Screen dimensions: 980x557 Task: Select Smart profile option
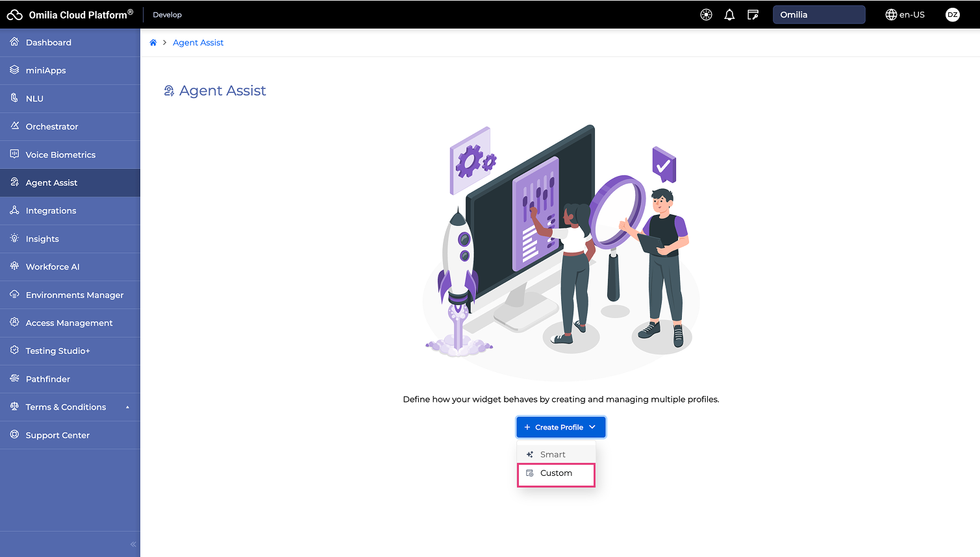coord(553,454)
